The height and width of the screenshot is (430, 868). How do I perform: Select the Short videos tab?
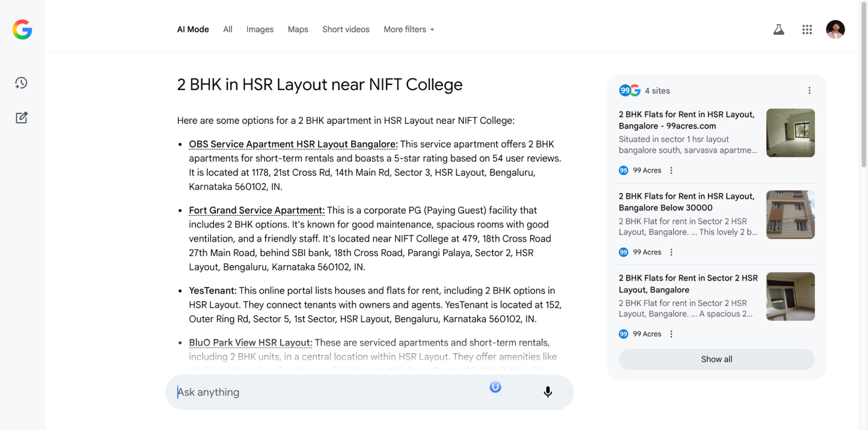click(346, 29)
